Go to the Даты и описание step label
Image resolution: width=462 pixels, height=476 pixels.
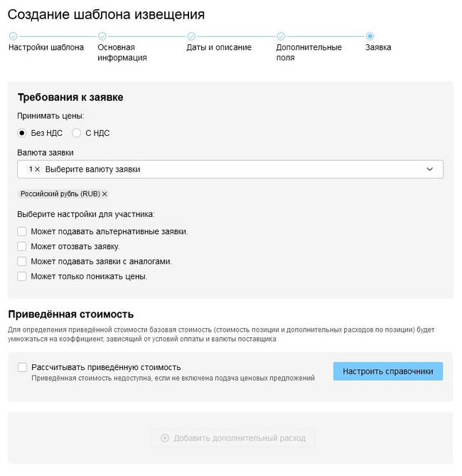[x=219, y=48]
